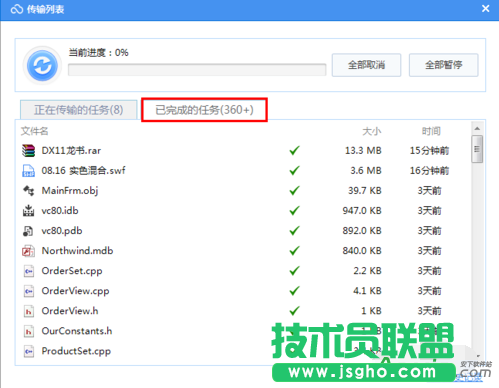499x388 pixels.
Task: Select file name 08.16 实色混合.swf
Action: pos(83,171)
